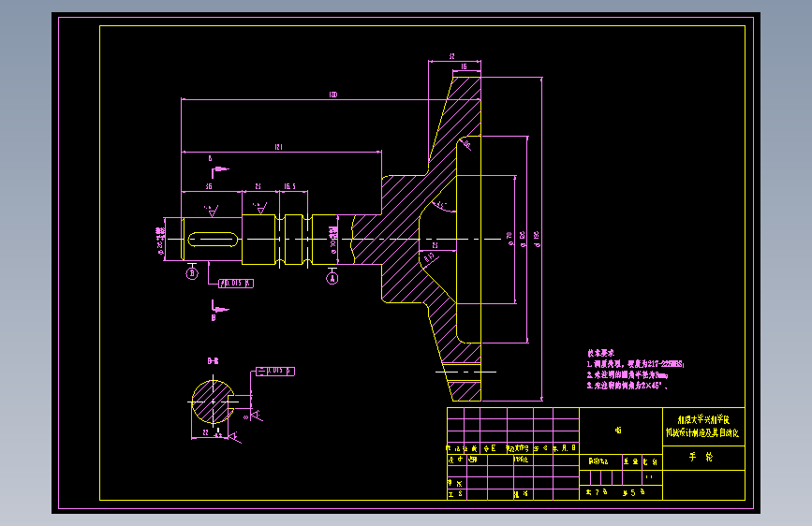Viewport: 812px width, 526px height.
Task: Click the 年月日 date header cell
Action: point(565,448)
